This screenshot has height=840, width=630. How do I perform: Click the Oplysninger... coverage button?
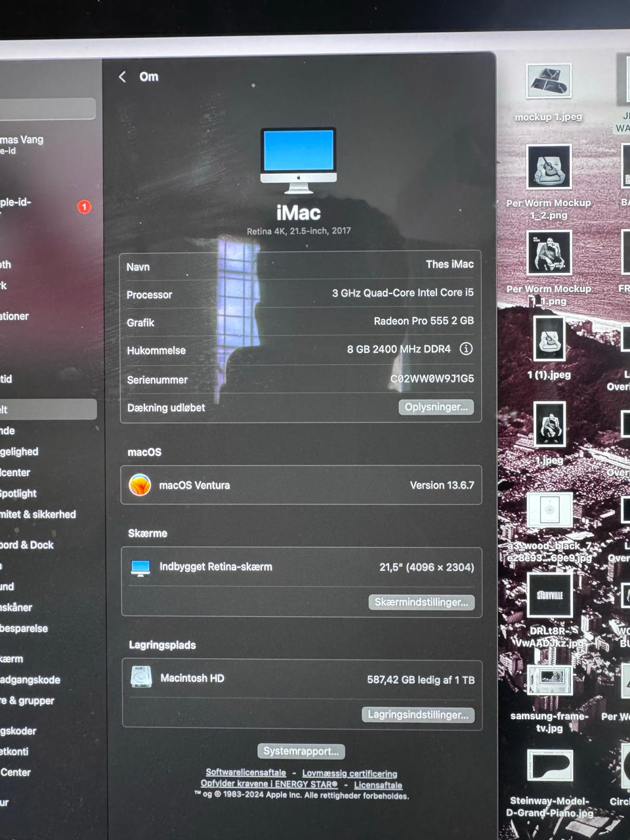pyautogui.click(x=436, y=407)
